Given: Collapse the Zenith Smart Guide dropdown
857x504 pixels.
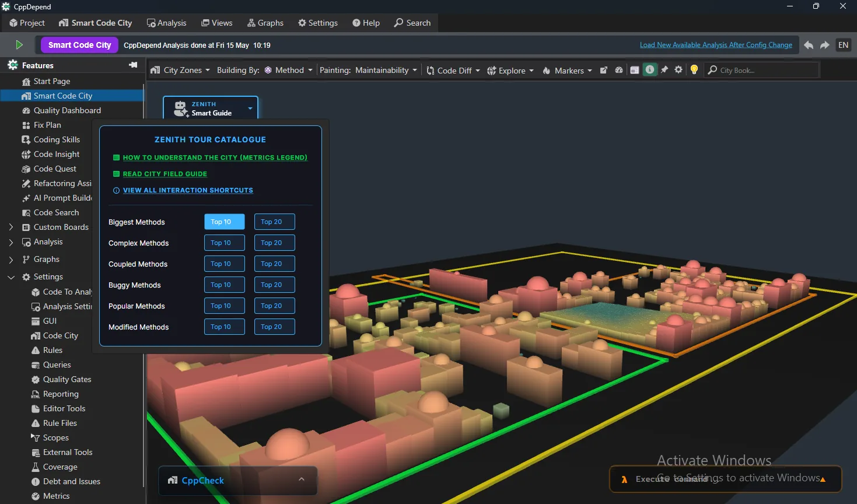Looking at the screenshot, I should click(250, 108).
